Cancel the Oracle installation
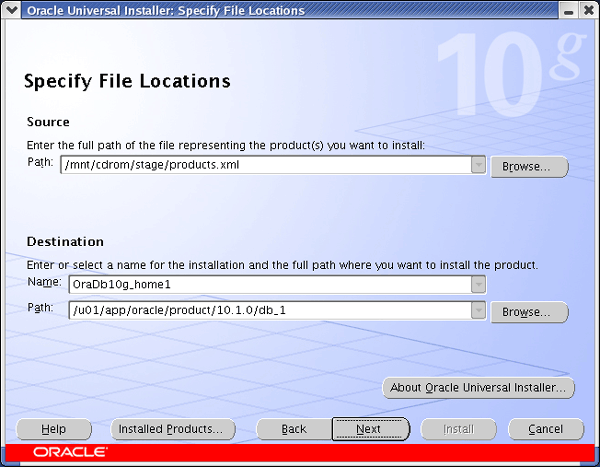 pos(545,429)
